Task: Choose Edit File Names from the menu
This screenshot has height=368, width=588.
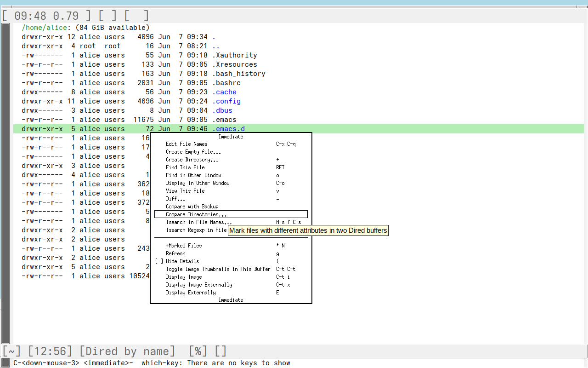Action: pos(231,144)
